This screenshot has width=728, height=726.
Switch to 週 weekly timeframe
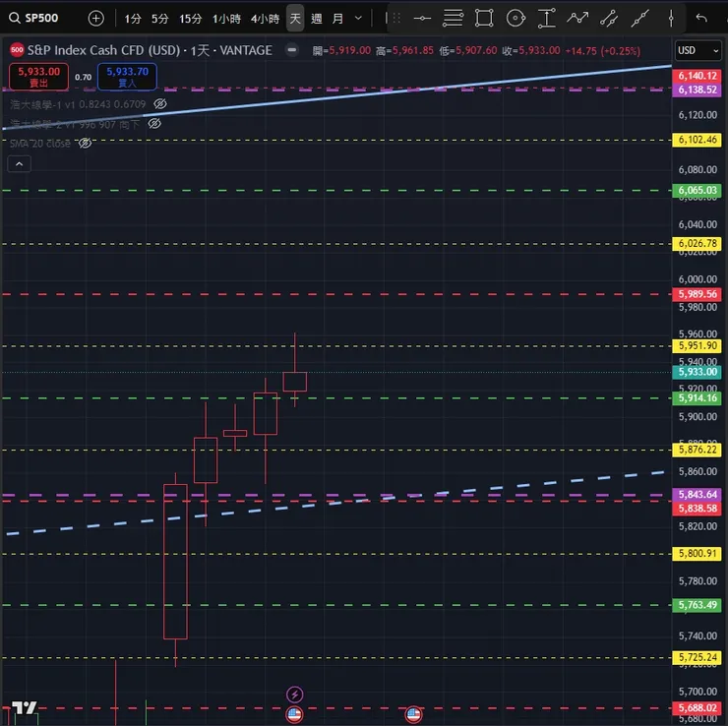click(x=317, y=19)
